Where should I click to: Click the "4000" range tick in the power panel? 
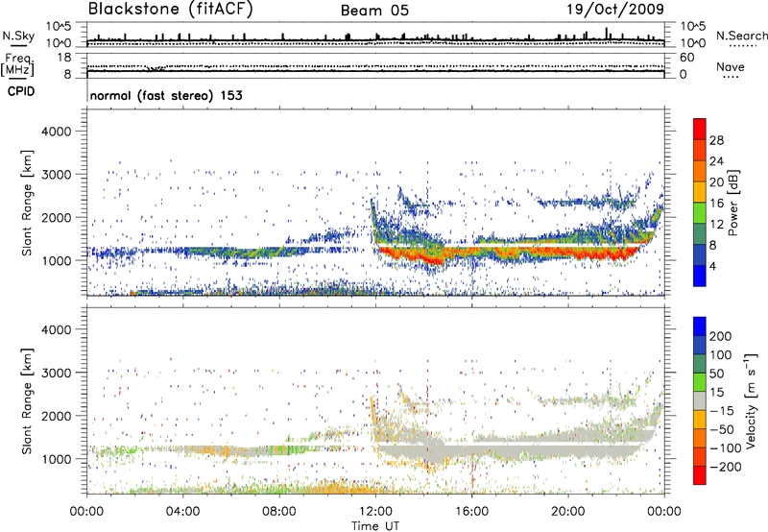point(56,132)
